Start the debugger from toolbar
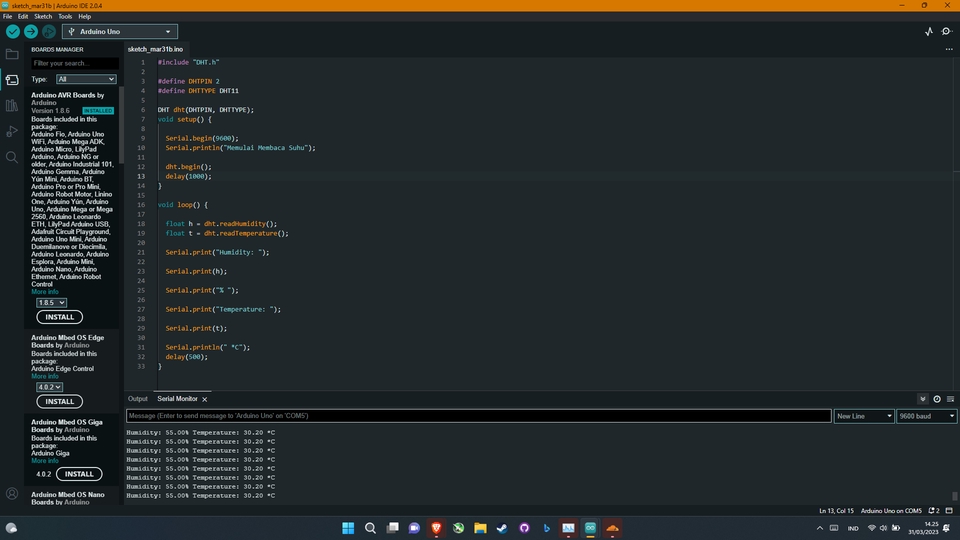This screenshot has height=540, width=960. pyautogui.click(x=49, y=31)
